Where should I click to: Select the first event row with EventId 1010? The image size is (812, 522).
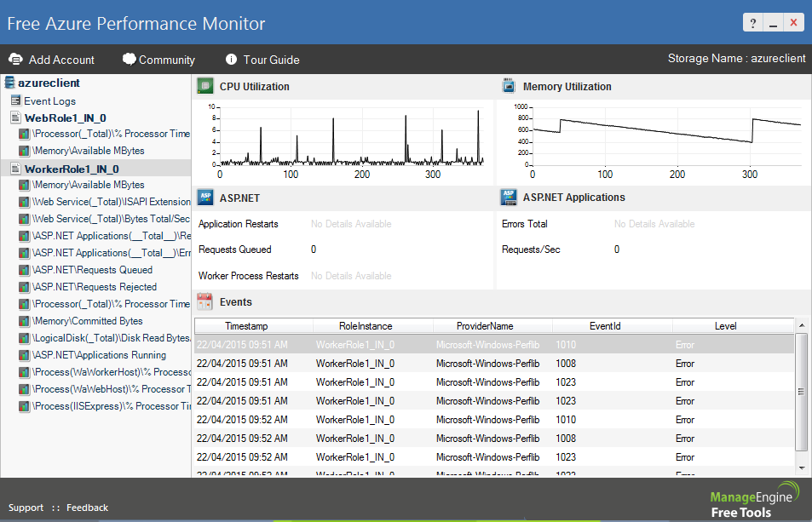coord(494,345)
